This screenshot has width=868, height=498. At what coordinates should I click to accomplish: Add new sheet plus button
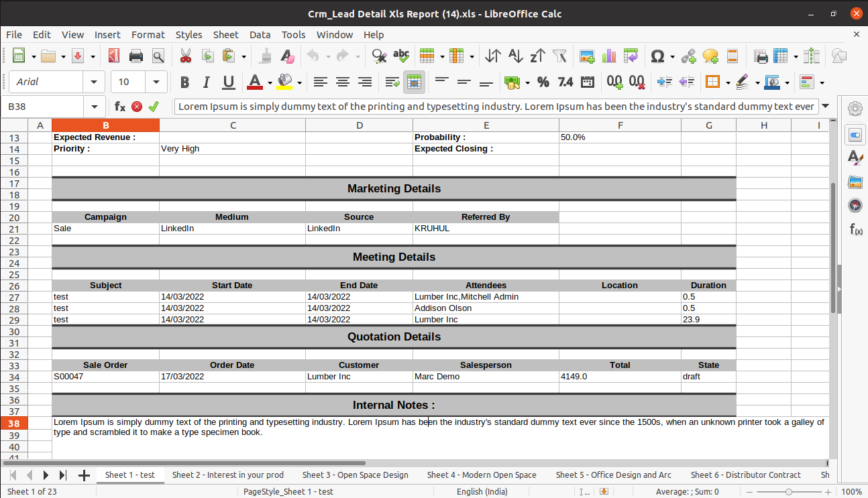click(x=84, y=475)
